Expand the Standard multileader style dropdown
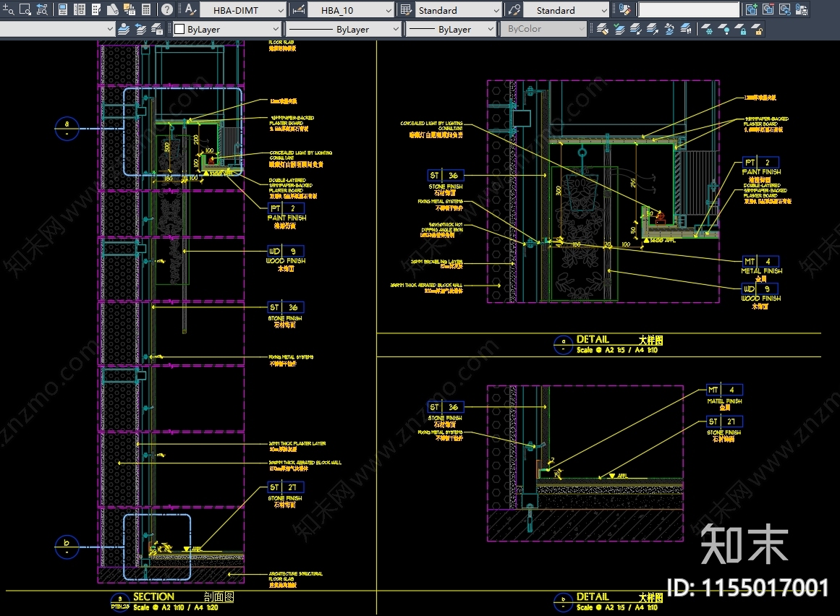The image size is (840, 616). point(566,10)
